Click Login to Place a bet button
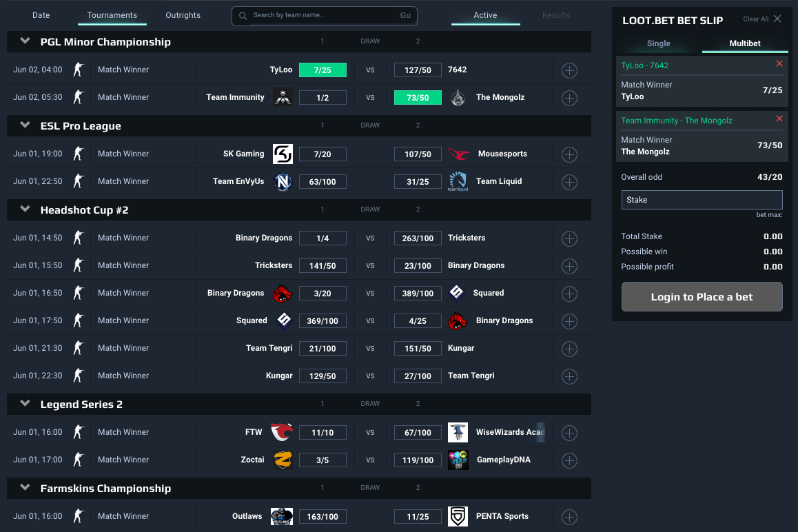This screenshot has width=798, height=532. click(x=702, y=297)
